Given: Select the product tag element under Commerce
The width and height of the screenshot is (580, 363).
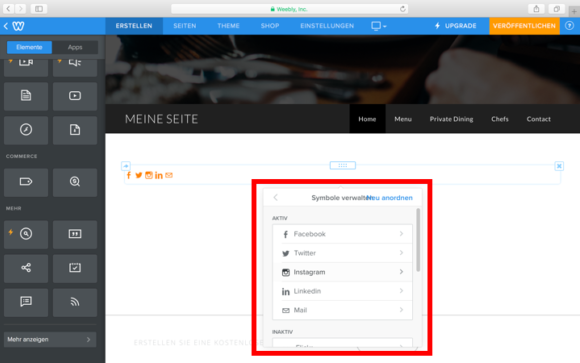Looking at the screenshot, I should click(26, 182).
